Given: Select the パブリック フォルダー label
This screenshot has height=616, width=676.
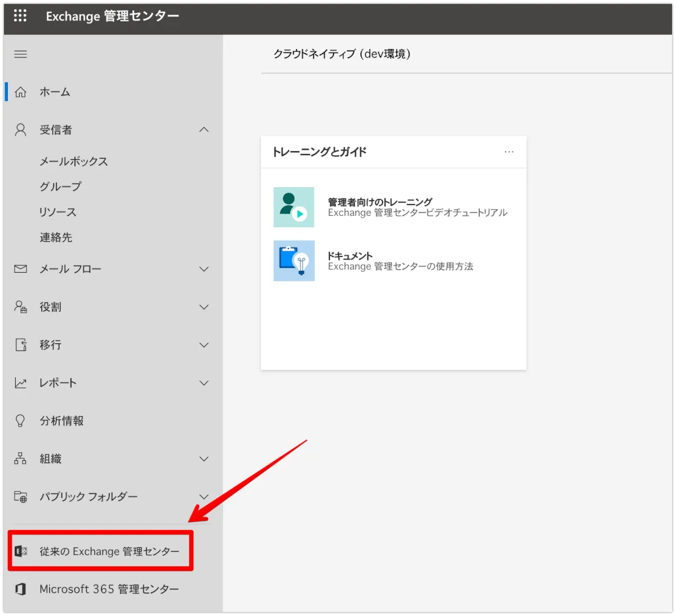Looking at the screenshot, I should click(88, 497).
